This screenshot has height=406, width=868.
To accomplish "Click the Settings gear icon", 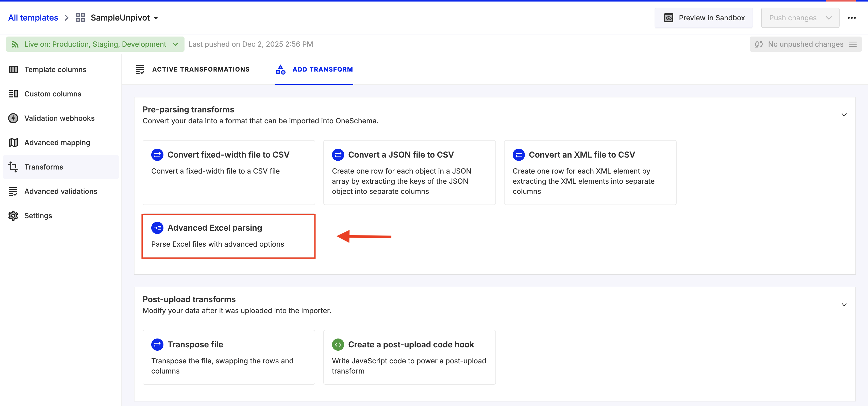I will coord(13,216).
